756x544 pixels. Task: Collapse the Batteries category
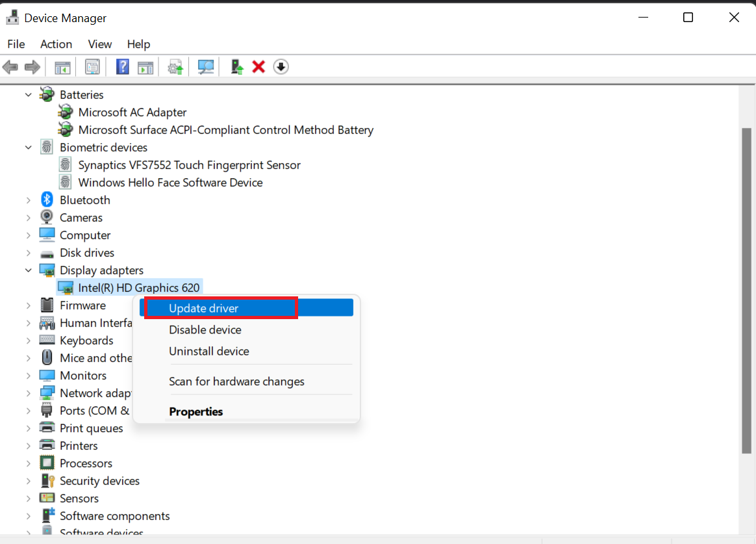click(29, 94)
